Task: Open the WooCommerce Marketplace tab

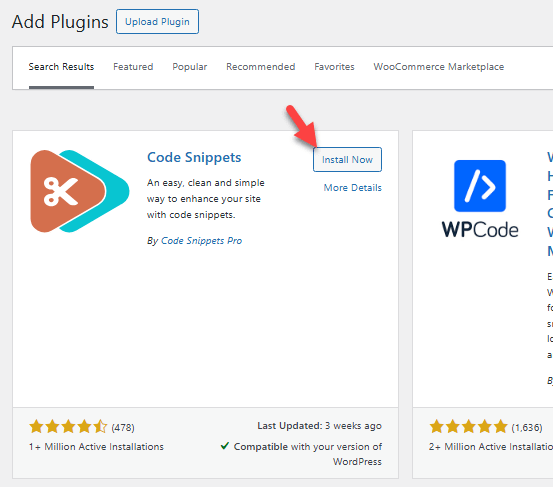Action: point(439,67)
